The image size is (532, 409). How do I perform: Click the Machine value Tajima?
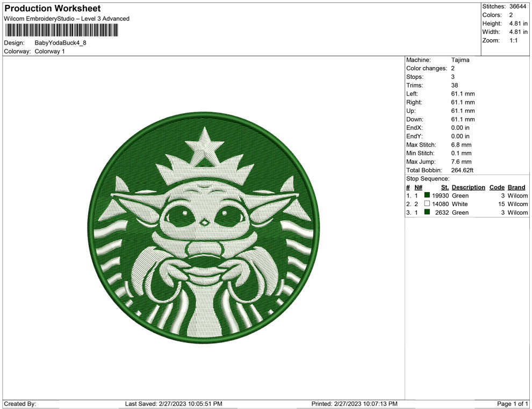(x=460, y=60)
